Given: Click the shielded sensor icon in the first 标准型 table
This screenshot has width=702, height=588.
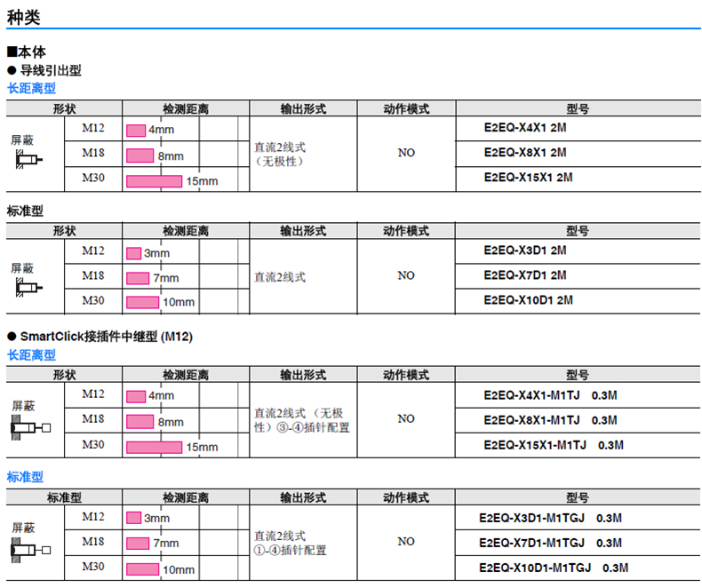Looking at the screenshot, I should [28, 288].
